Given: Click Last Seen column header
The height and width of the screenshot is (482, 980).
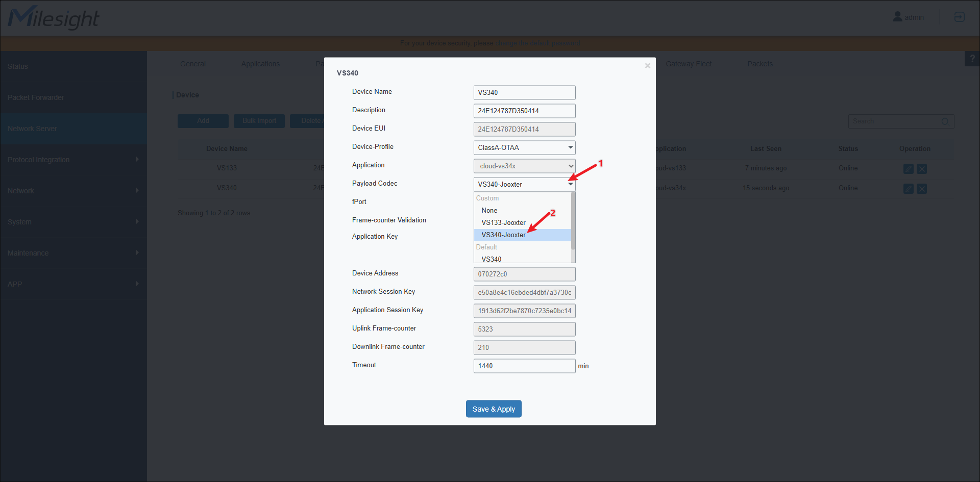Looking at the screenshot, I should (766, 149).
